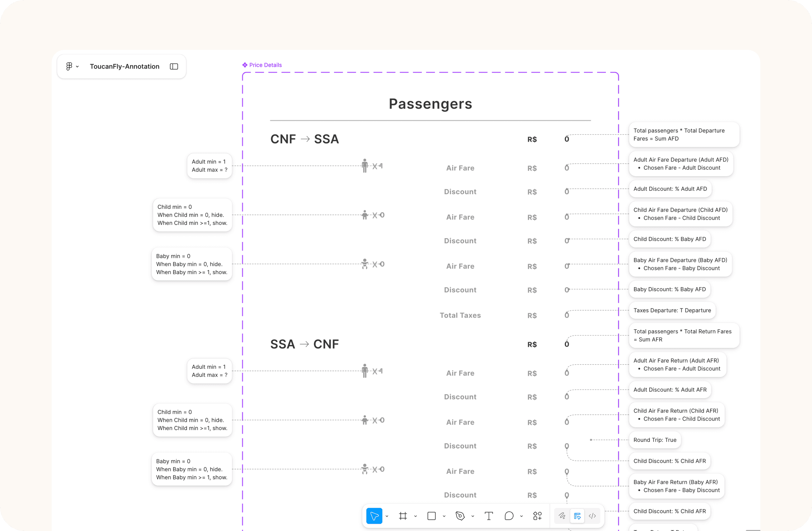
Task: Expand the Move tool options chevron
Action: click(387, 516)
